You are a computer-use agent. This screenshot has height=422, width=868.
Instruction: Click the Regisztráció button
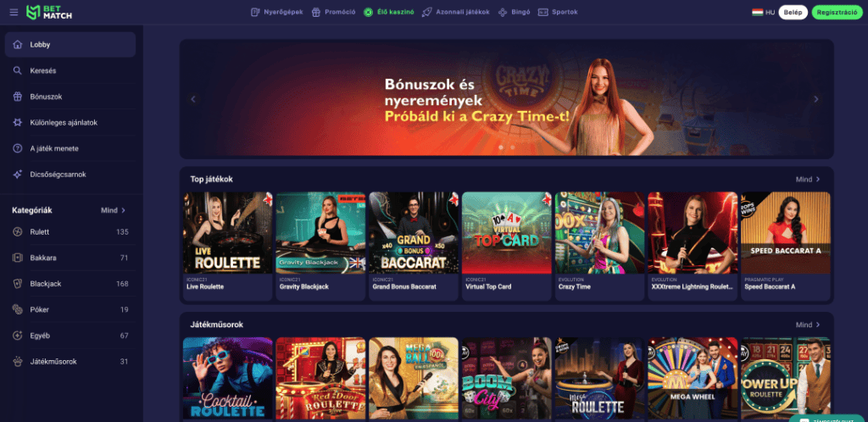pyautogui.click(x=837, y=12)
